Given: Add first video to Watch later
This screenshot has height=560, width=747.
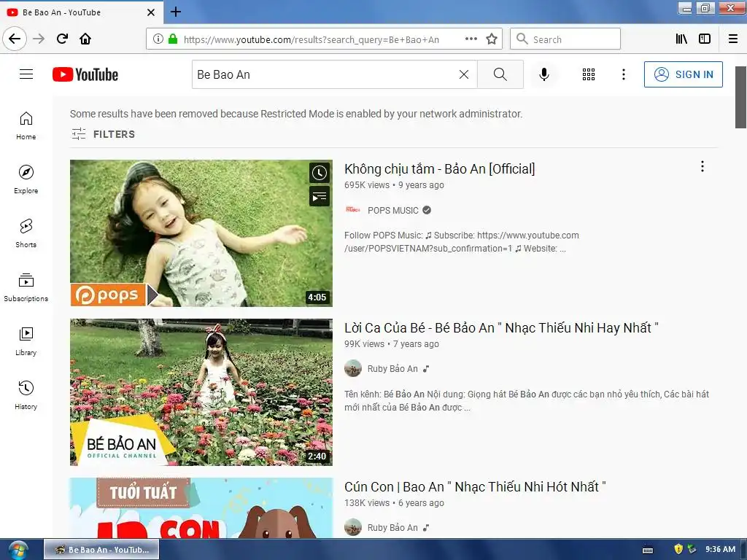Looking at the screenshot, I should (x=320, y=173).
